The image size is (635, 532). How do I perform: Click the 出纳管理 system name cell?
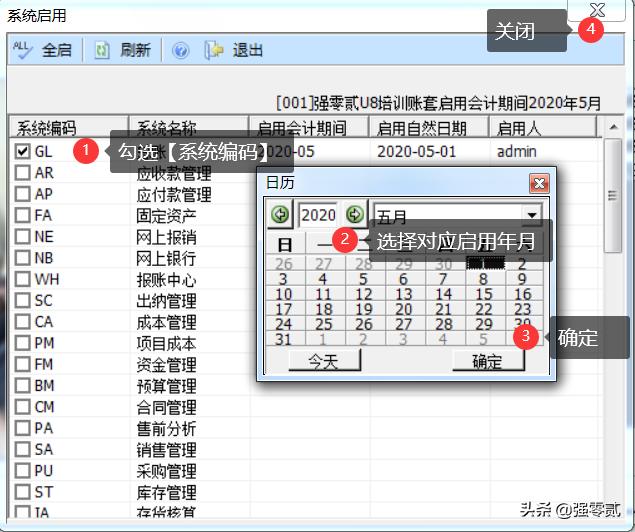[166, 300]
